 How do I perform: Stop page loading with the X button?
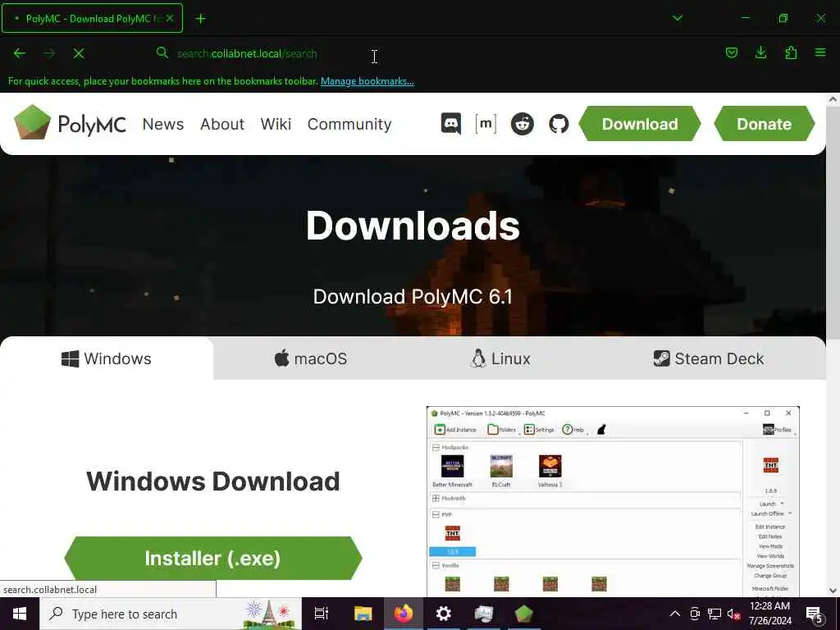tap(79, 53)
